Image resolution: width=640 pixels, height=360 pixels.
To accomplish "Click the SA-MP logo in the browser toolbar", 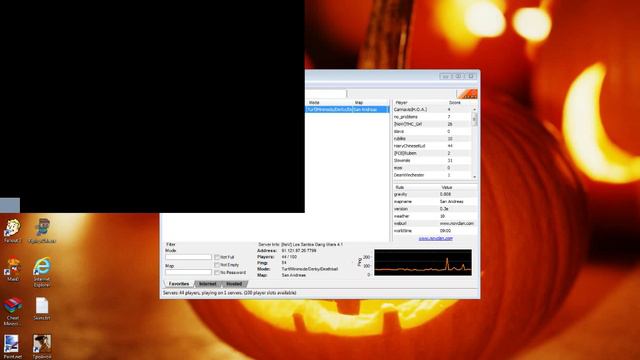I will coord(467,94).
